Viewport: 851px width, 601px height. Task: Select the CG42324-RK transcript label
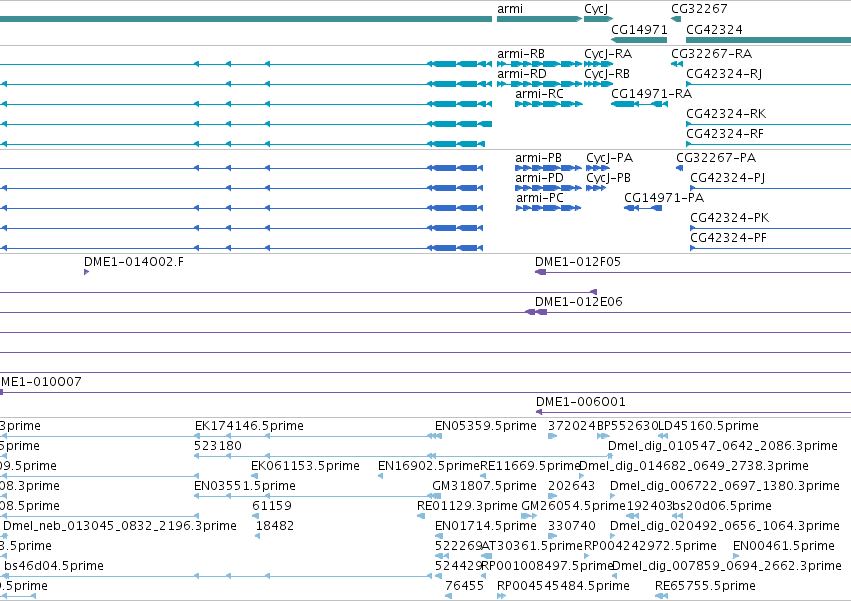726,114
